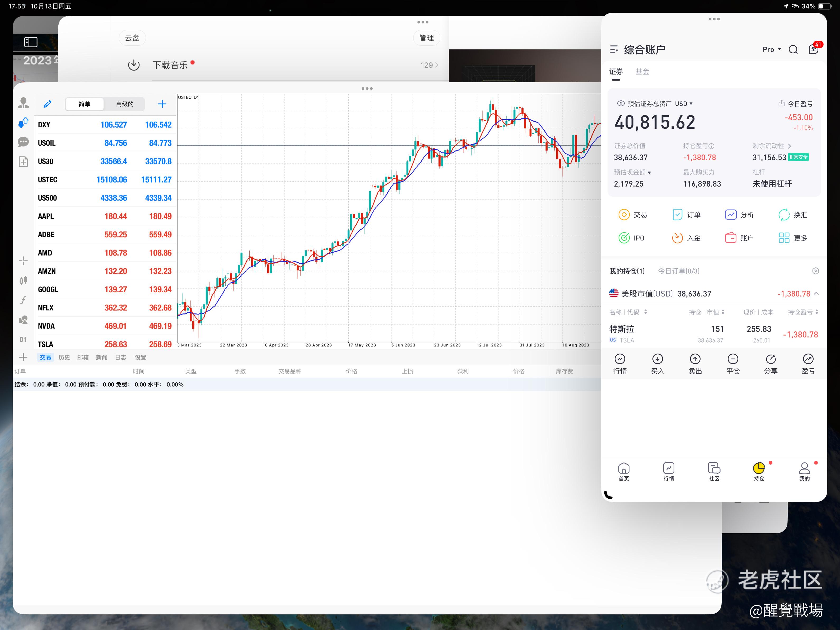
Task: Click the 买入 buy button for Tesla
Action: click(658, 364)
